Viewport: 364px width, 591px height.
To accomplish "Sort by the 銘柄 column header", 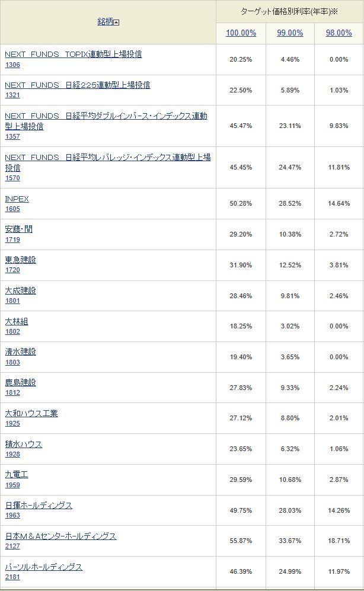I will click(x=105, y=21).
